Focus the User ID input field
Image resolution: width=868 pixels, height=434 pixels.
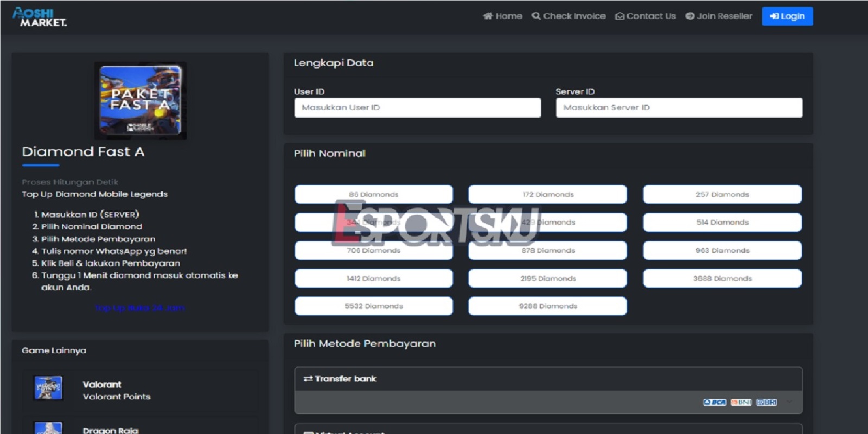[417, 107]
